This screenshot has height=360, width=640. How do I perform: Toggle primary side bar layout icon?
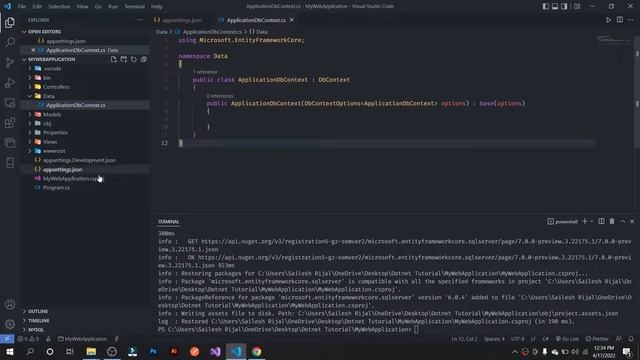click(x=546, y=6)
